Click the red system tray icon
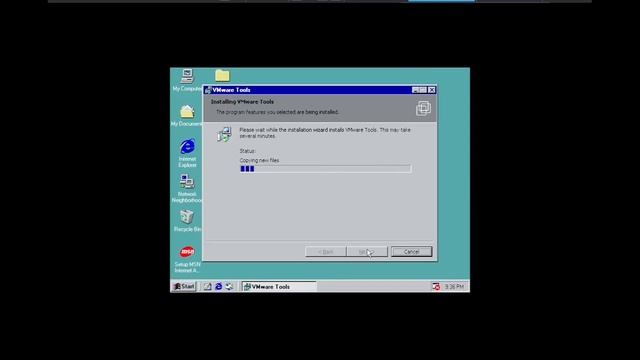 [436, 287]
